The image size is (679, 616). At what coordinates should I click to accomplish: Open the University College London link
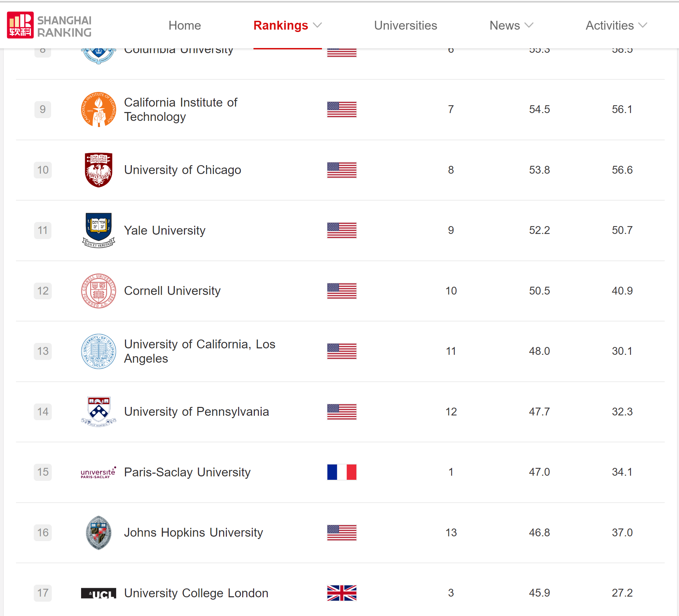pyautogui.click(x=196, y=593)
